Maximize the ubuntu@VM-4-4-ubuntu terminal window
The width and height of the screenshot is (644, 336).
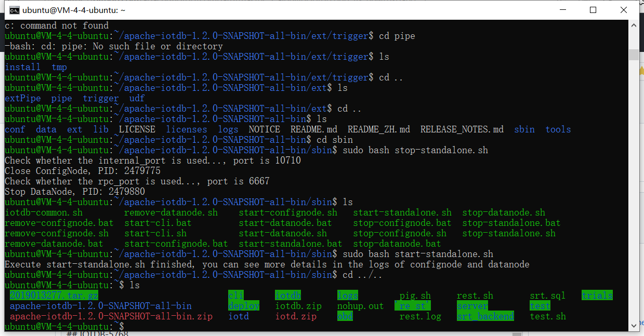593,10
